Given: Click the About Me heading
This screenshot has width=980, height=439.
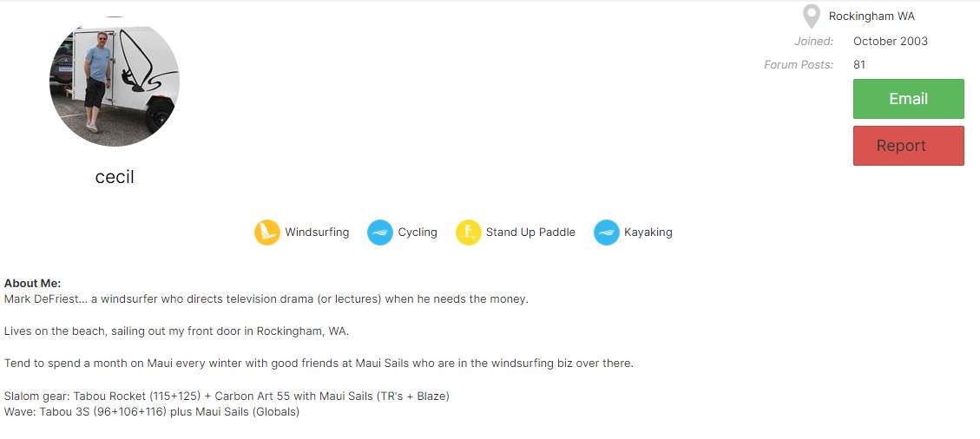Looking at the screenshot, I should coord(32,283).
